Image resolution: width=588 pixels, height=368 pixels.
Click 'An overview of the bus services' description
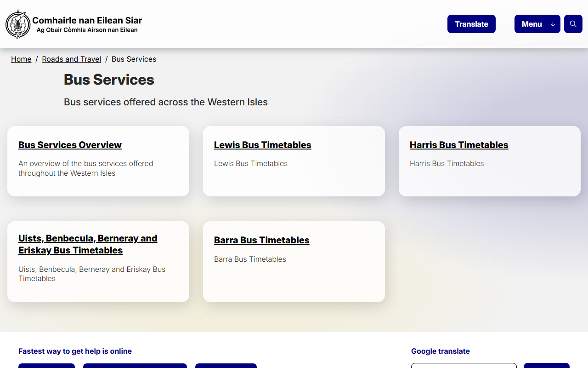click(x=85, y=168)
